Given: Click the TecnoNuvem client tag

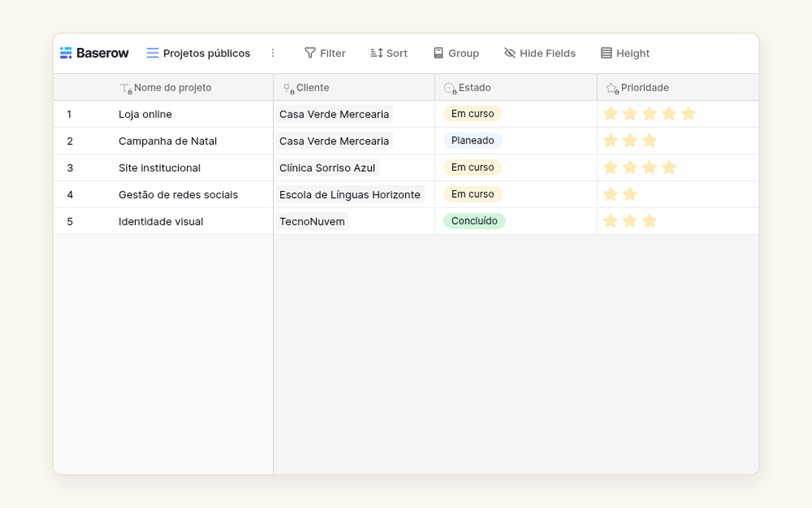Looking at the screenshot, I should [x=312, y=221].
